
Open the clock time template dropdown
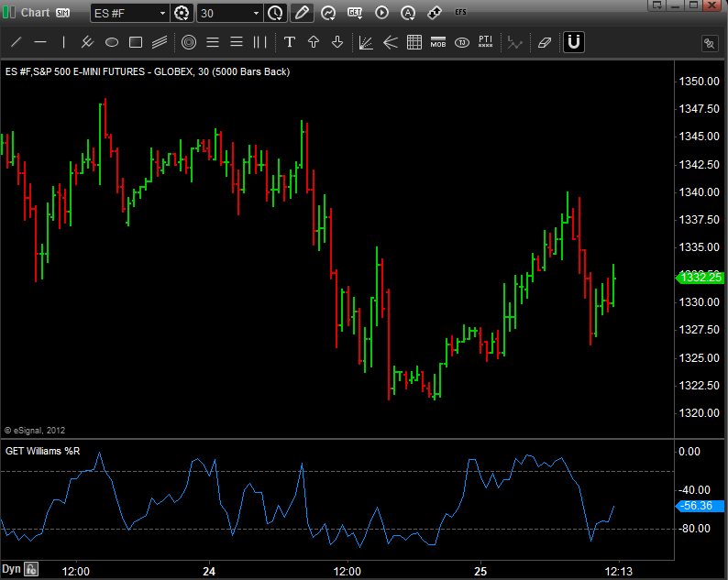tap(275, 13)
